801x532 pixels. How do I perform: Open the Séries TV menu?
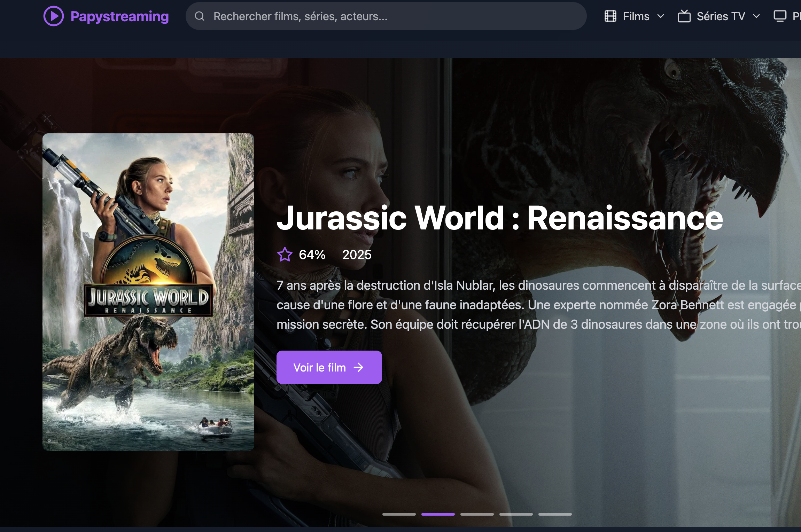click(x=721, y=16)
